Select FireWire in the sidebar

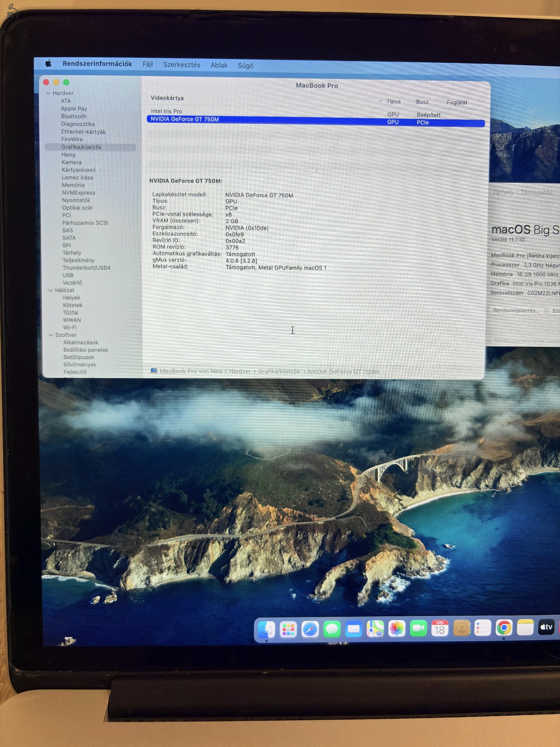point(72,139)
